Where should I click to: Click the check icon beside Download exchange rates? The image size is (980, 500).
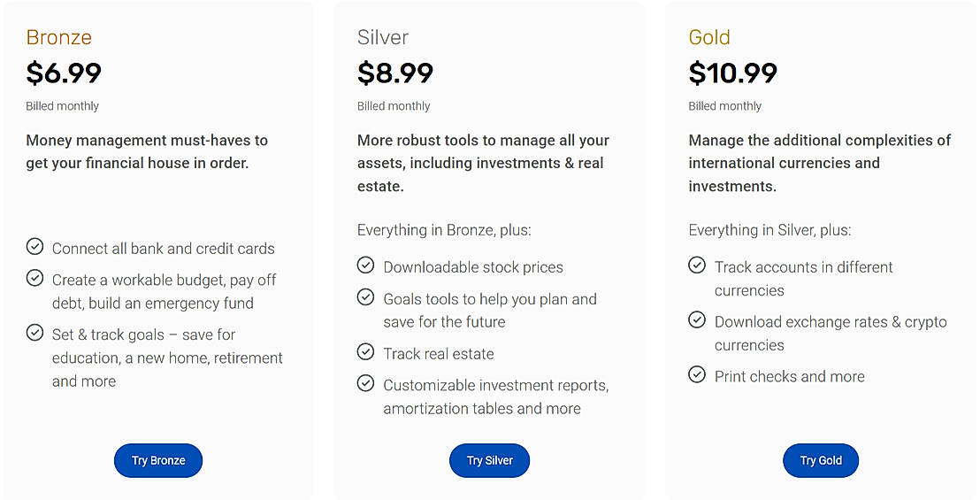point(697,320)
